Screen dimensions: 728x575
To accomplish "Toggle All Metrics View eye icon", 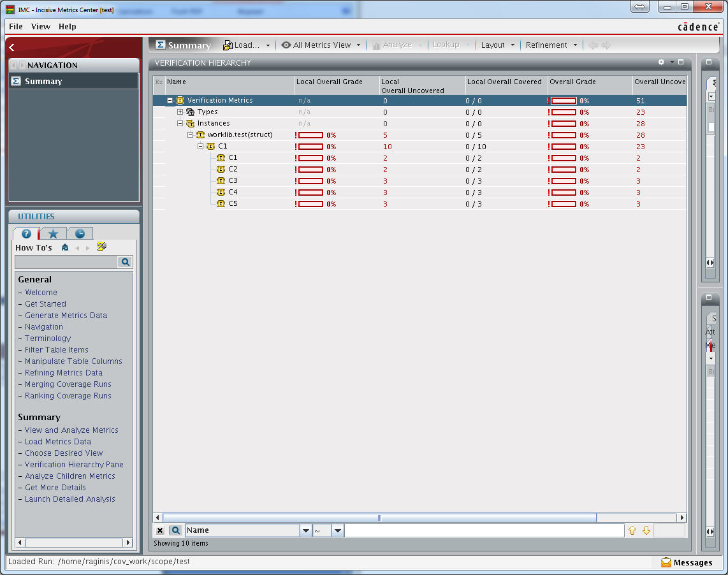I will point(286,45).
